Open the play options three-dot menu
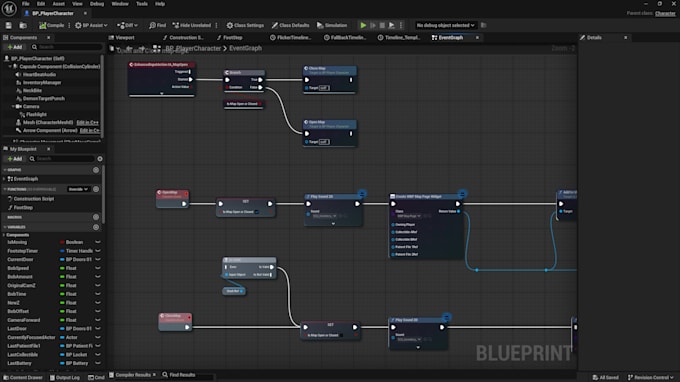680x382 pixels. (x=401, y=26)
